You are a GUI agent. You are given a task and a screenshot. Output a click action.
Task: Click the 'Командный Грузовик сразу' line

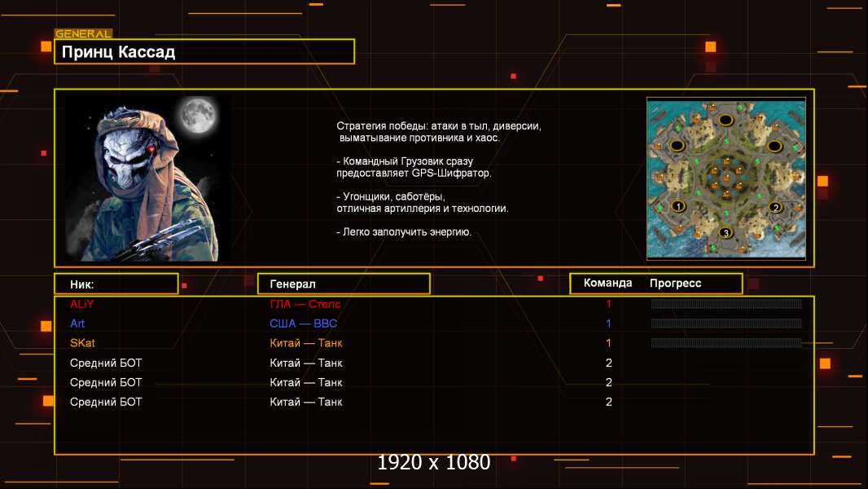[x=405, y=161]
